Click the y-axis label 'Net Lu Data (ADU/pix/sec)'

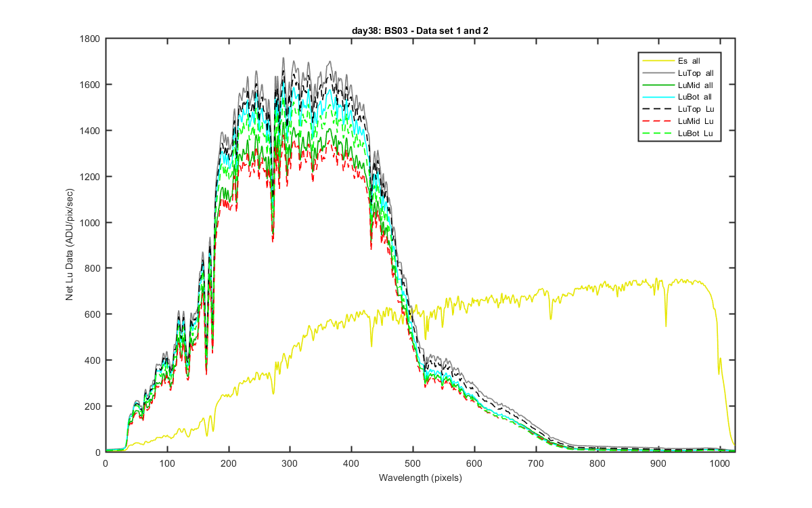70,245
